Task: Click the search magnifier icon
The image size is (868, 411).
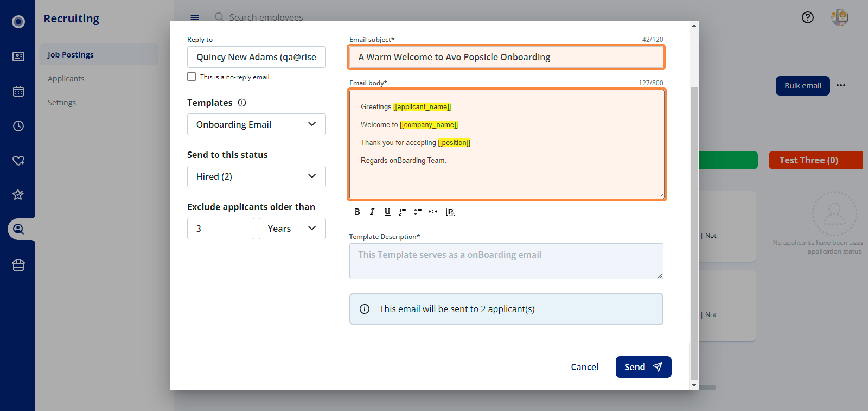Action: pyautogui.click(x=219, y=17)
